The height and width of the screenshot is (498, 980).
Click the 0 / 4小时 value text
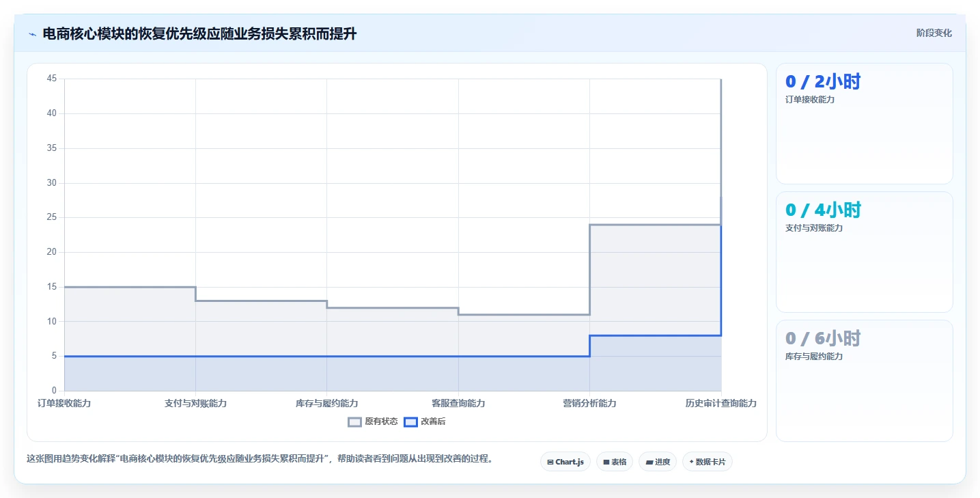(823, 210)
